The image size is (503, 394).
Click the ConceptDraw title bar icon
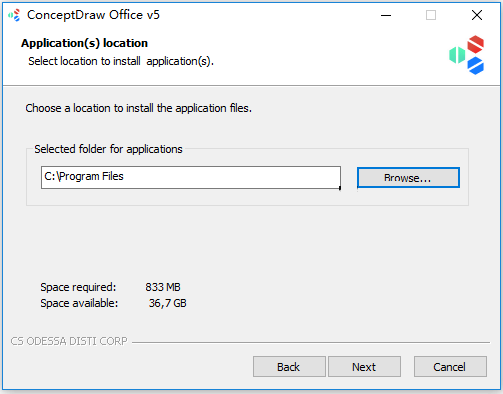pos(14,15)
